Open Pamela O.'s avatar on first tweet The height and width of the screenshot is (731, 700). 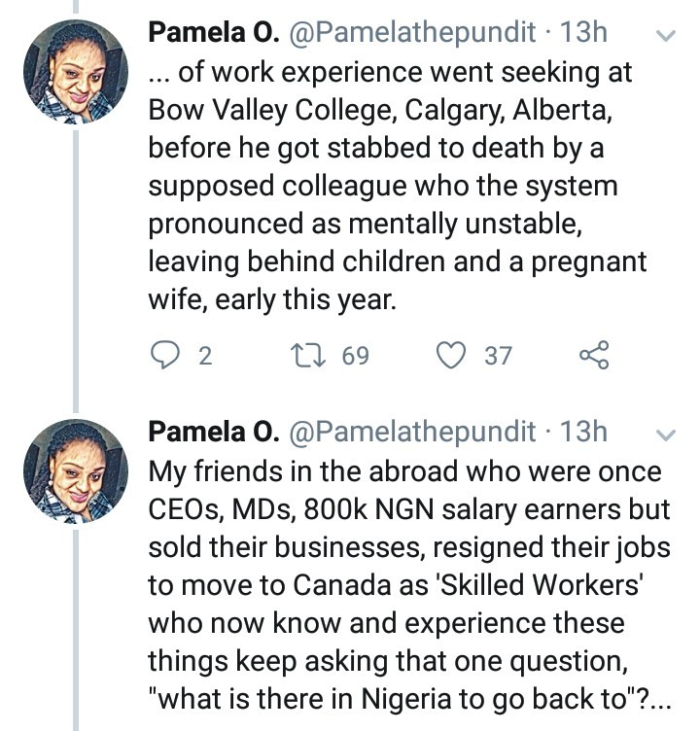(x=76, y=72)
